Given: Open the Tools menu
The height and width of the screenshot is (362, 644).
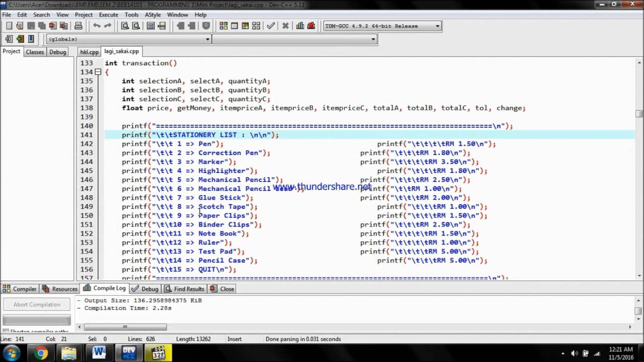Looking at the screenshot, I should point(131,15).
